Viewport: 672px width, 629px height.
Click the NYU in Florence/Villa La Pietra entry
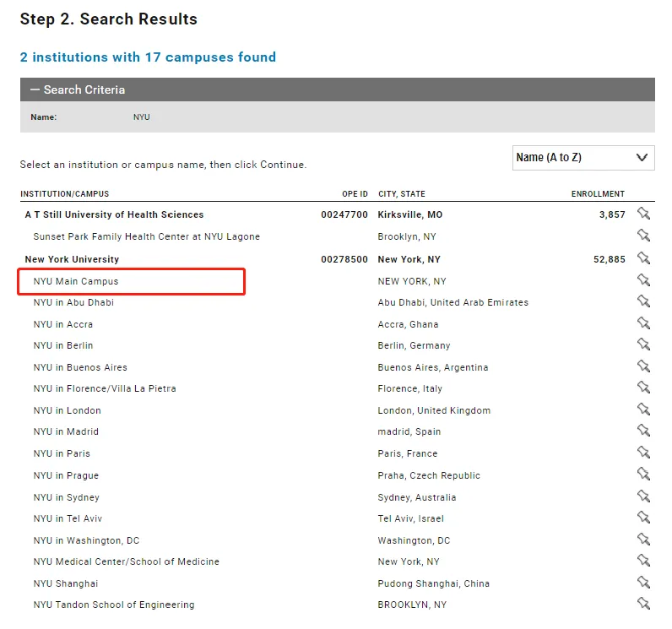[x=105, y=388]
